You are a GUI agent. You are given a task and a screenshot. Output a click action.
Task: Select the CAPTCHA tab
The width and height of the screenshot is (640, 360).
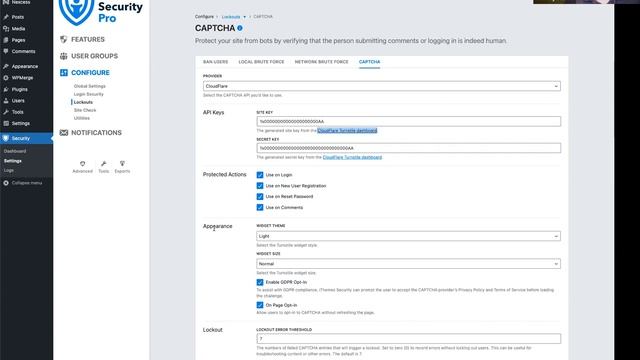(x=369, y=62)
